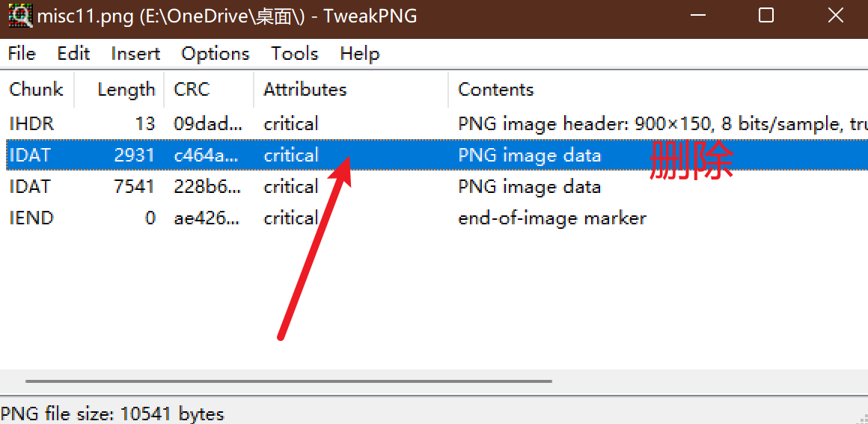Open the Help menu
Screen dimensions: 868x424
pos(359,54)
